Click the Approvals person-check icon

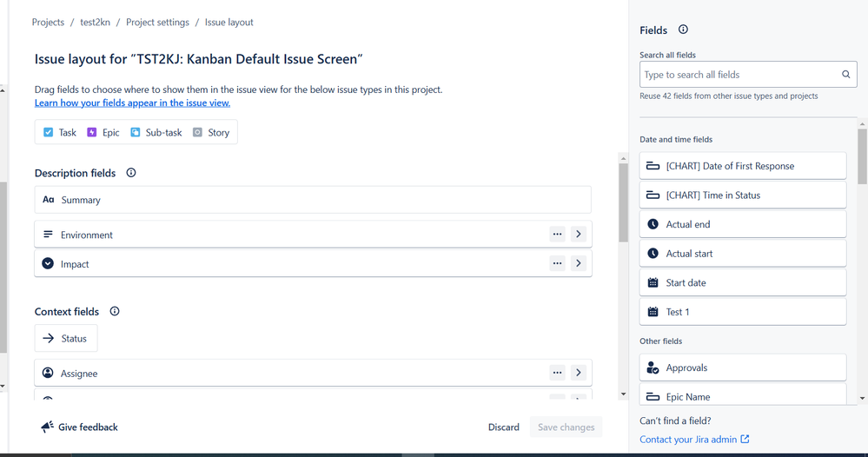(653, 368)
